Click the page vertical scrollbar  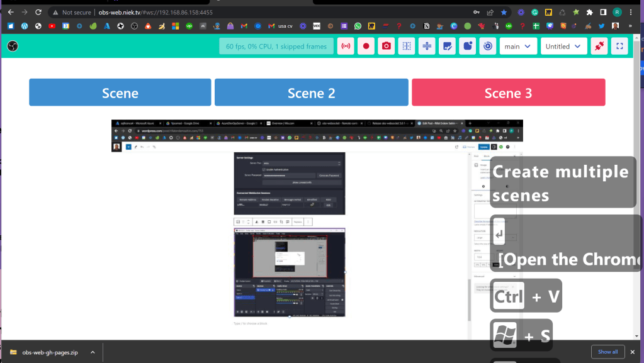tap(637, 187)
